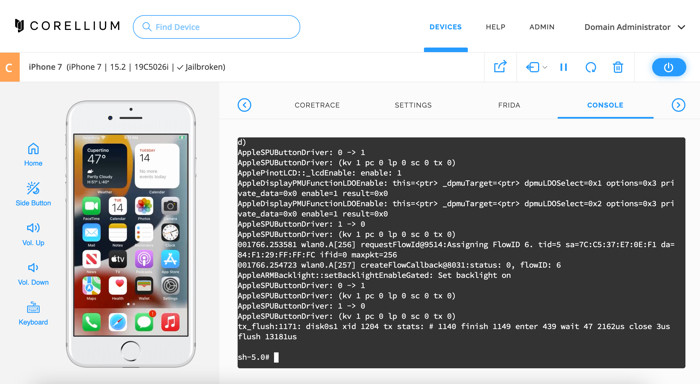Click the 'ApplePinotLCD::_lcdEnable' console line
Screen dimensions: 700x384
[x=320, y=173]
